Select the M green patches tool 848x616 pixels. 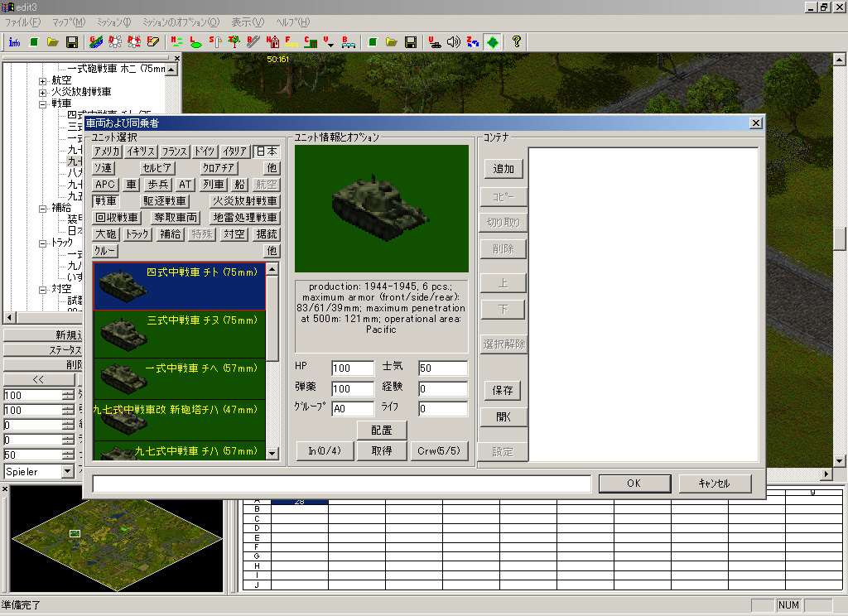176,42
